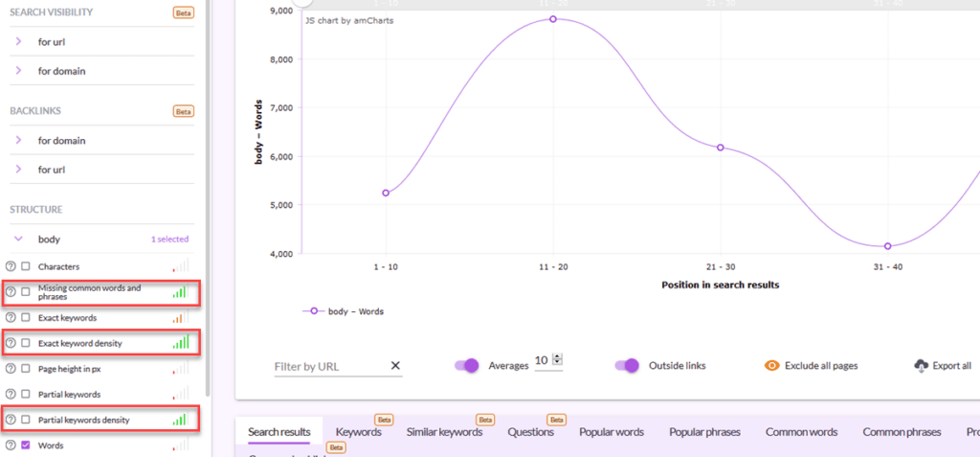This screenshot has width=980, height=457.
Task: Click Exclude all pages label
Action: pos(821,366)
